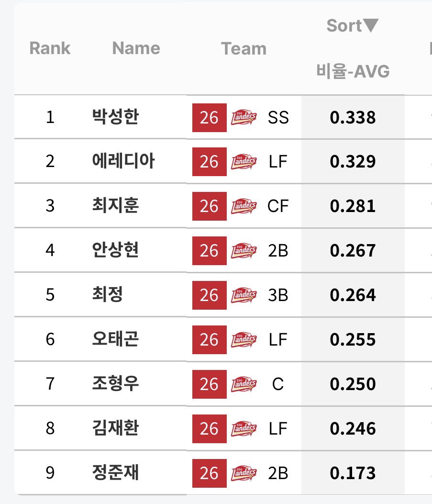Select the 0.338 AVG cell
The image size is (432, 504).
coord(353,117)
